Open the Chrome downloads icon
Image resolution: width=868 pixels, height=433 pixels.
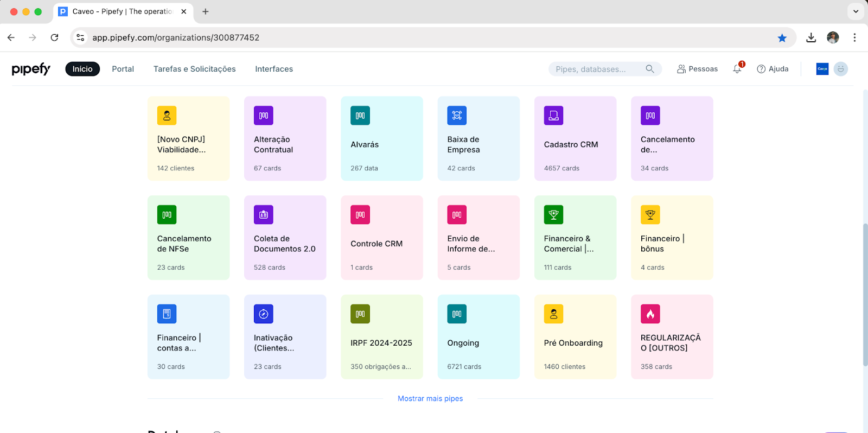point(811,37)
